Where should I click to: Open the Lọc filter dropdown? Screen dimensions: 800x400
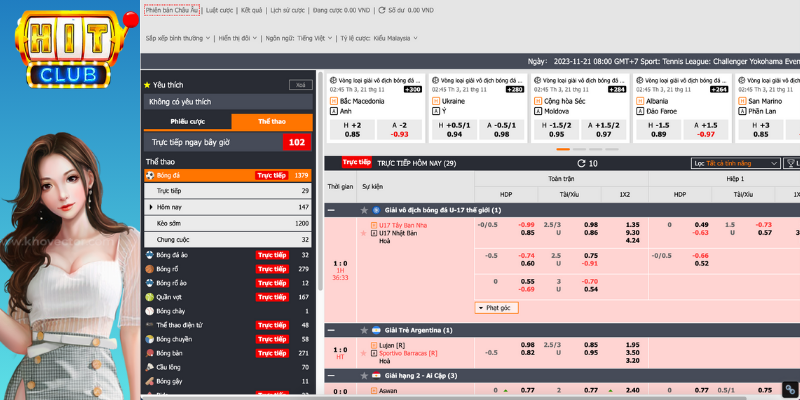[736, 163]
